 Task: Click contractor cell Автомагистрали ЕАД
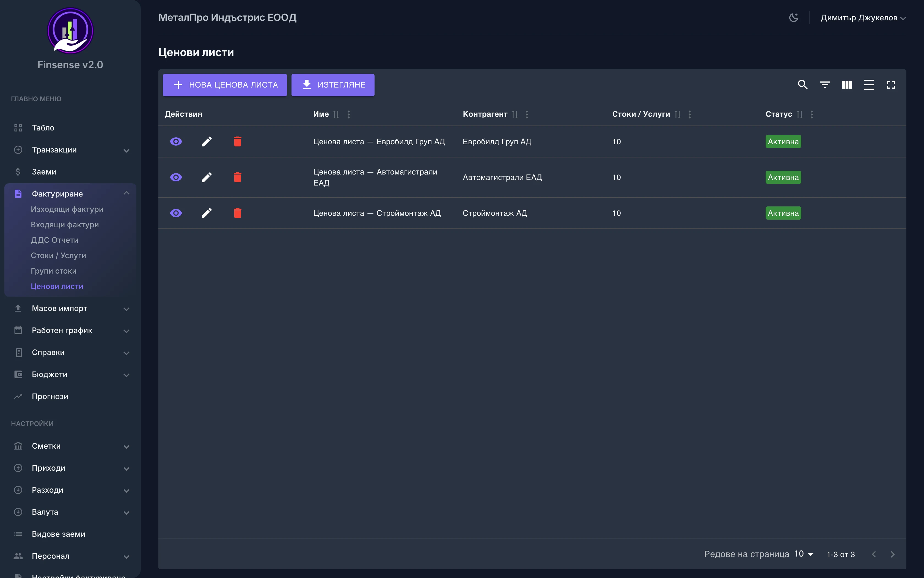tap(502, 177)
